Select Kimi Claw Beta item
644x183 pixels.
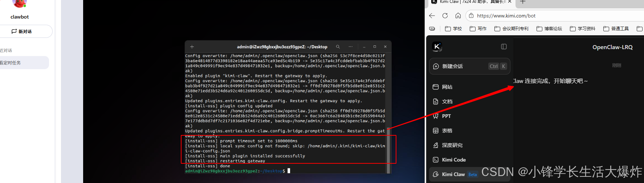(x=470, y=174)
